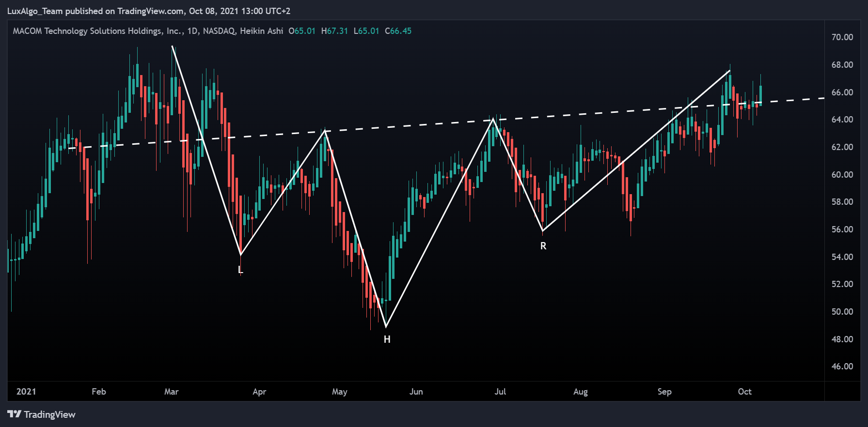Click the TradingView logo icon
Viewport: 868px width, 427px height.
click(x=14, y=414)
